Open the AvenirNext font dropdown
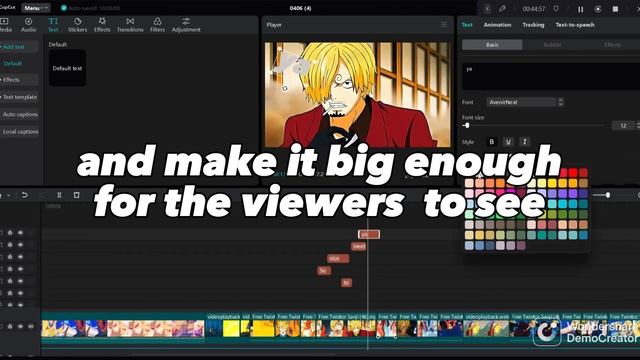Viewport: 640px width, 360px height. pos(521,102)
